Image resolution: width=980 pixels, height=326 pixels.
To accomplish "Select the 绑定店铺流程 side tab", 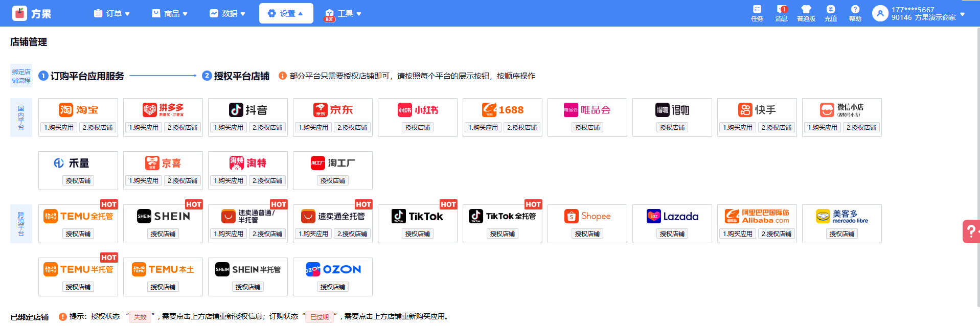I will pos(21,76).
